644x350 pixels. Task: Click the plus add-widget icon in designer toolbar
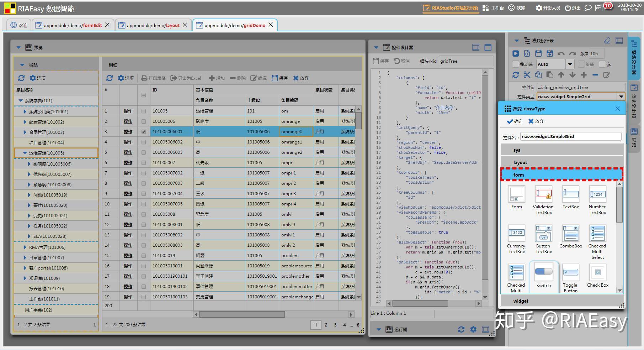[584, 75]
